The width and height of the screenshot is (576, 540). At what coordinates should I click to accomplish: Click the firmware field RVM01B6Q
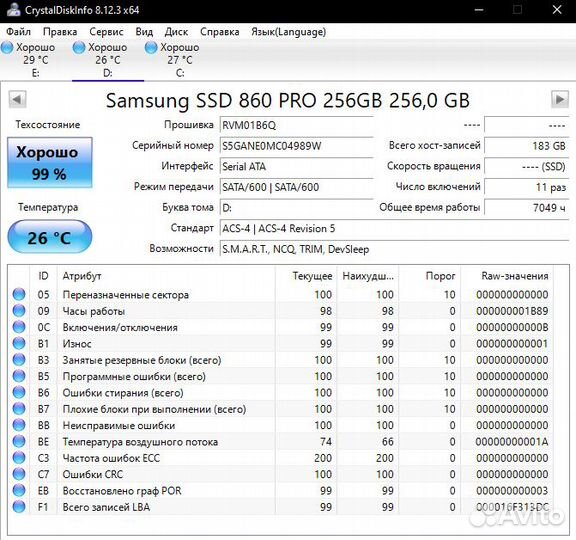click(x=296, y=125)
